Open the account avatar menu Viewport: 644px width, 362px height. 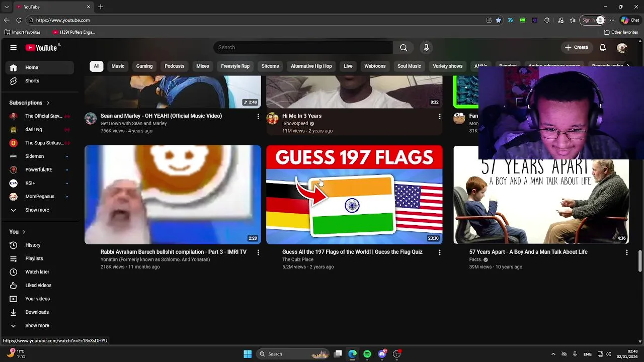(622, 48)
